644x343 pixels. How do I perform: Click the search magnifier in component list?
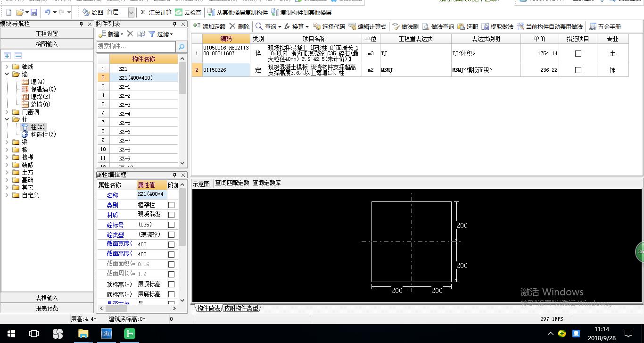(182, 46)
